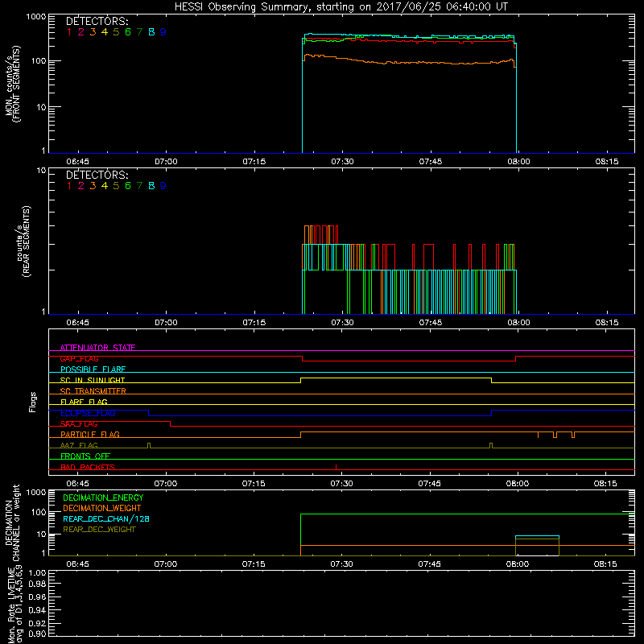
Task: Click 08:00 time label under front segments plot
Action: (518, 162)
